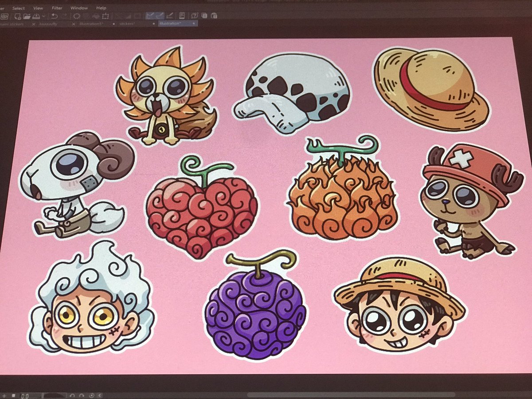The width and height of the screenshot is (532, 399).
Task: Click the last clipboard icon in command bar
Action: tap(214, 16)
